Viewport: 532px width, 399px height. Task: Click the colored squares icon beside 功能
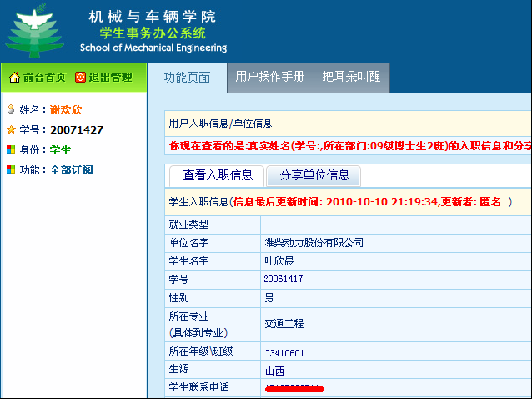pos(10,169)
